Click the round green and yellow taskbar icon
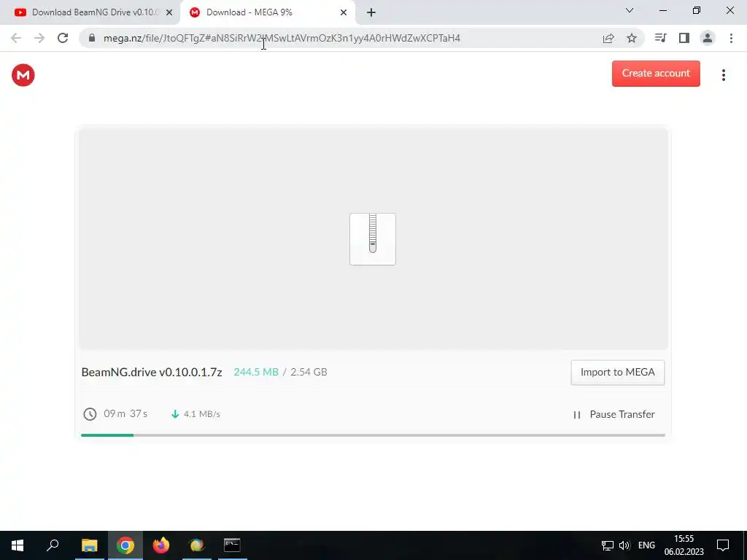747x560 pixels. pyautogui.click(x=197, y=545)
